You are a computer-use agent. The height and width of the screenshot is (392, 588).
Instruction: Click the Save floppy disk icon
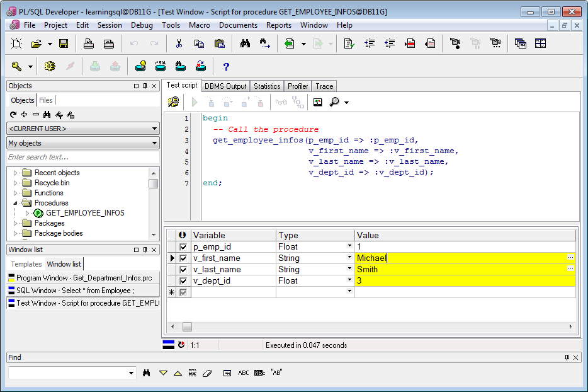64,43
